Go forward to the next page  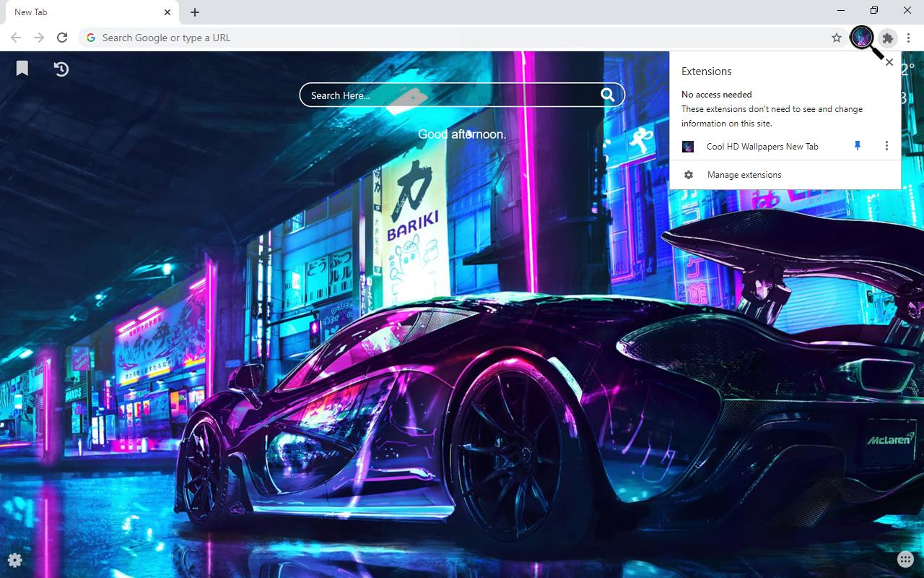click(x=39, y=38)
